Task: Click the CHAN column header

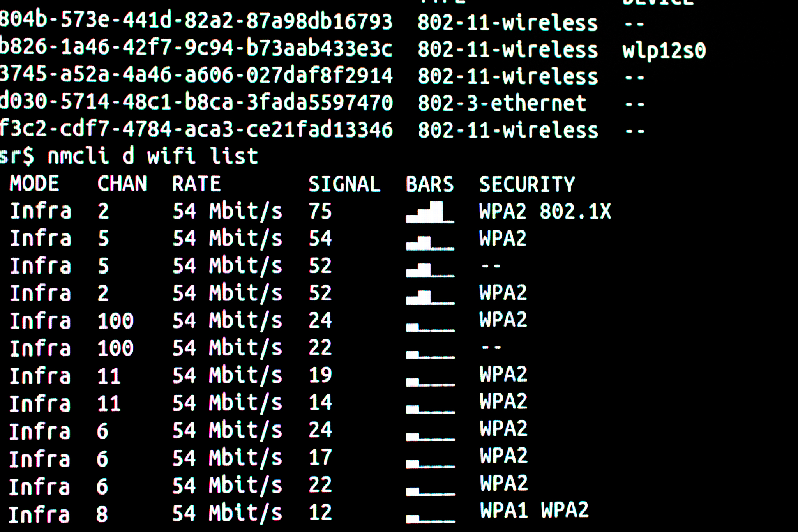Action: point(122,184)
